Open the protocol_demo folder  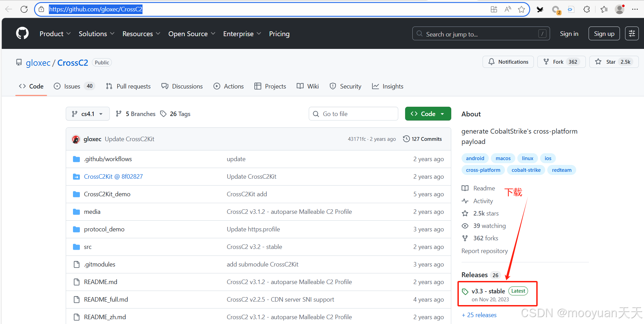tap(104, 229)
